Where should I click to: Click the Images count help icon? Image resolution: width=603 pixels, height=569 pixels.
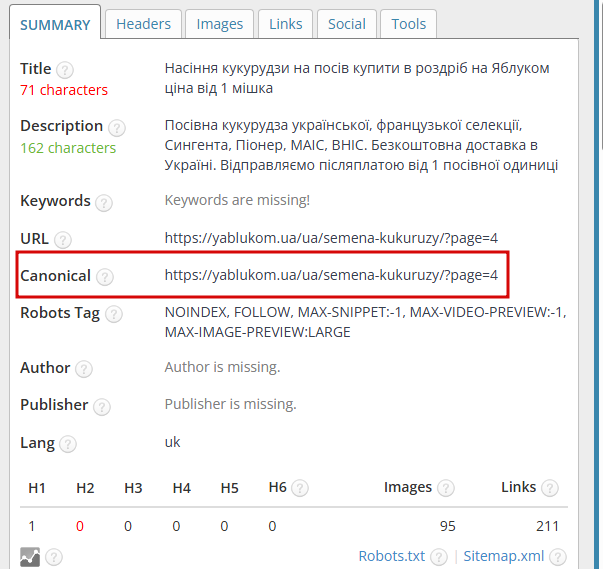click(446, 488)
